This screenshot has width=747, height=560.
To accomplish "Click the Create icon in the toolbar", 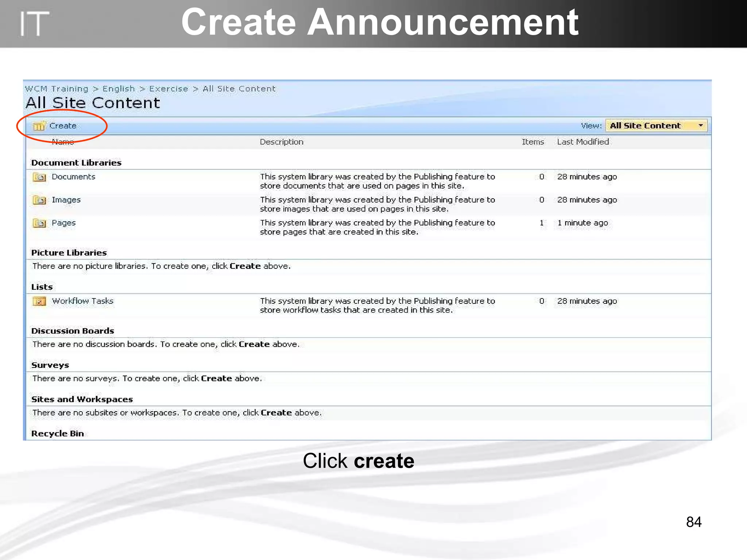I will (39, 126).
